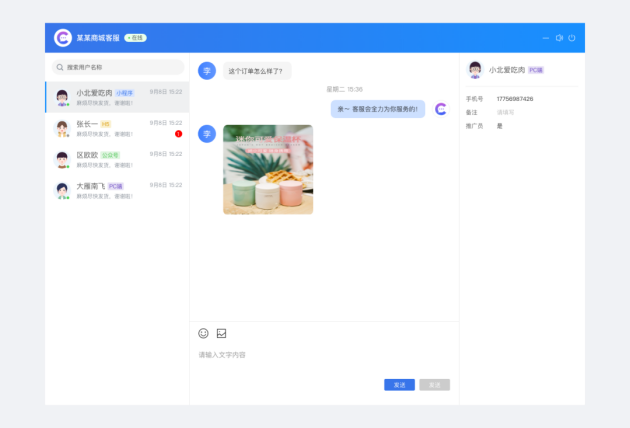This screenshot has height=428, width=630.
Task: Click 大雁南飞 avatar in conversation list
Action: (62, 190)
